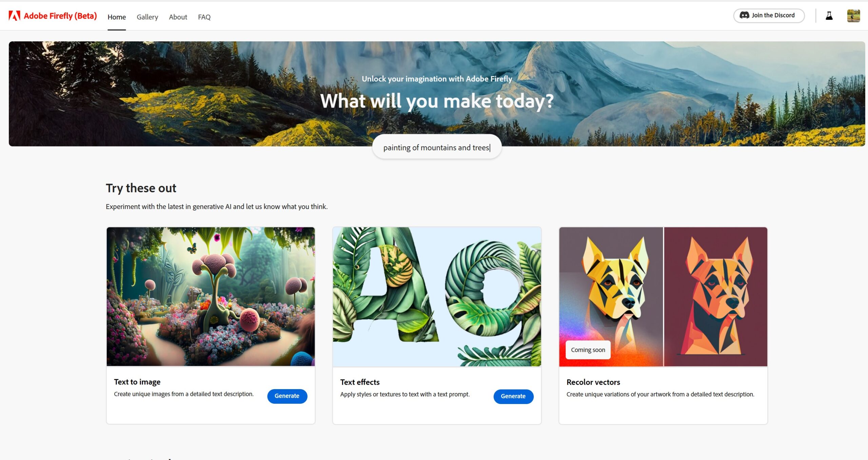868x460 pixels.
Task: Open the leafy letters Text effects thumbnail
Action: click(x=437, y=297)
